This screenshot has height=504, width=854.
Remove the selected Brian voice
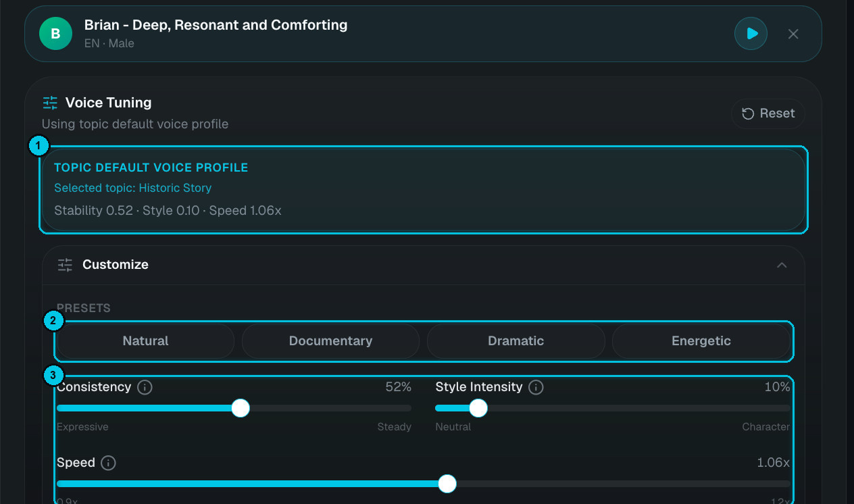793,34
